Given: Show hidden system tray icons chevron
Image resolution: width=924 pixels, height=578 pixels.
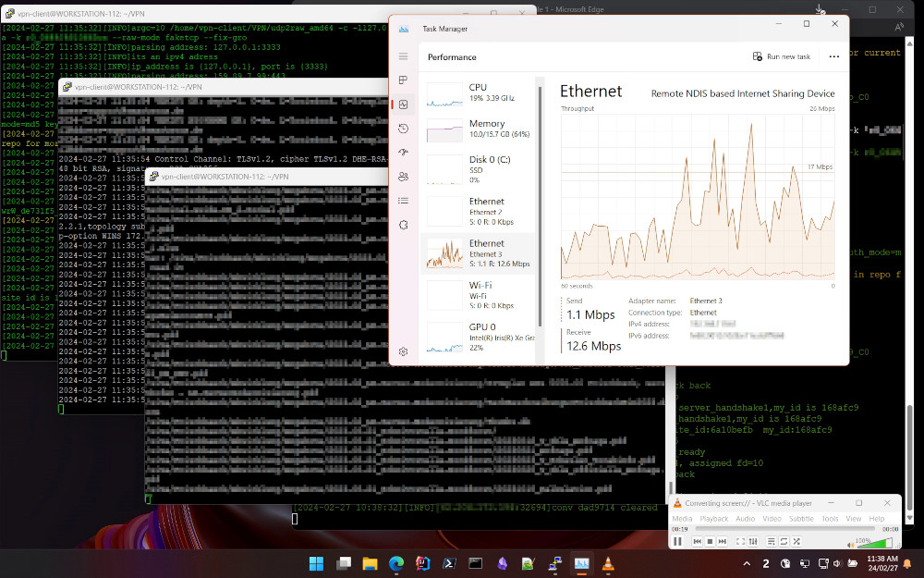Looking at the screenshot, I should [x=747, y=563].
